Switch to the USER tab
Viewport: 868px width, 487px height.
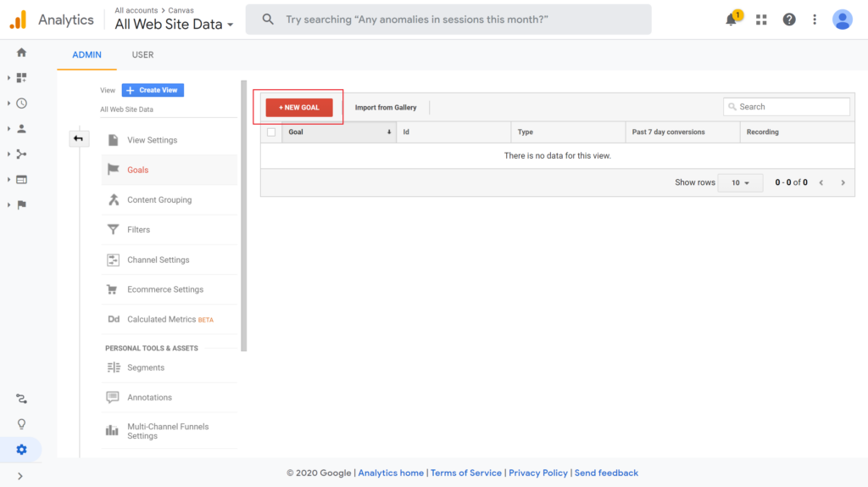click(142, 55)
